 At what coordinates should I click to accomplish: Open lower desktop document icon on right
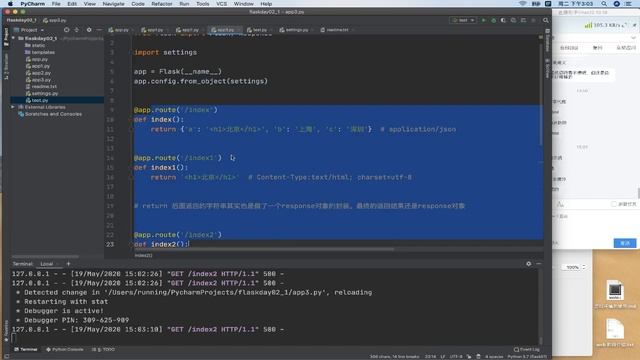pyautogui.click(x=615, y=329)
